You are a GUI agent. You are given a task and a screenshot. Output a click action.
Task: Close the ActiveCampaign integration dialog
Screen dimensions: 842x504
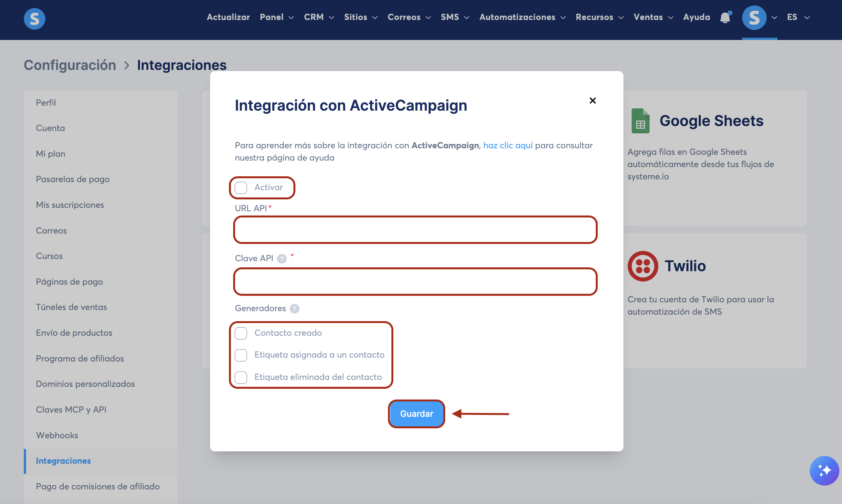[x=593, y=101]
